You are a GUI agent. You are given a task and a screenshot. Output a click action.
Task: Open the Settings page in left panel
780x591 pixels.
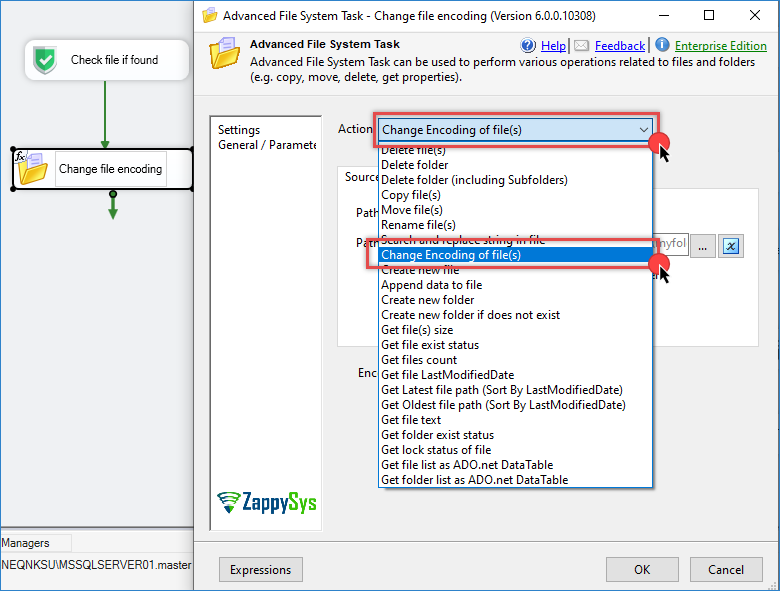(239, 130)
